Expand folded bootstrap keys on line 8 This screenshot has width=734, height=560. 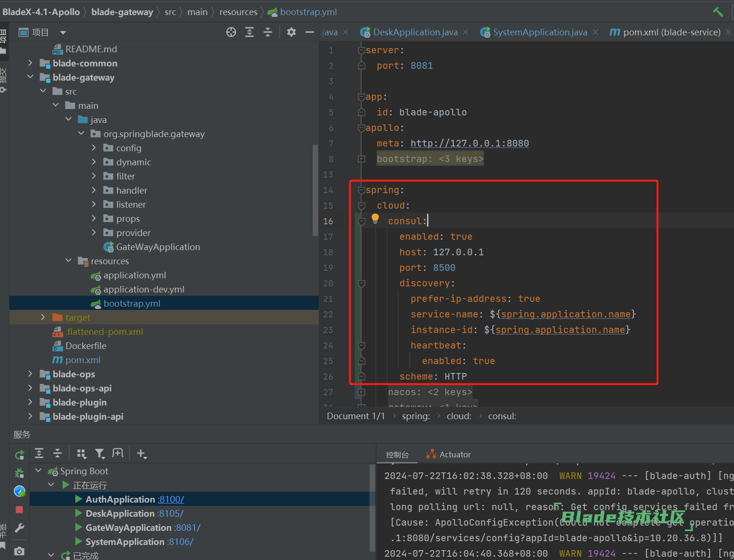point(362,159)
